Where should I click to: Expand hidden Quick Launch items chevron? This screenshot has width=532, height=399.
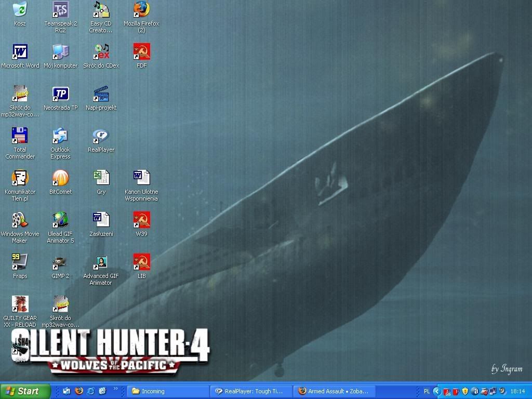[x=115, y=389]
